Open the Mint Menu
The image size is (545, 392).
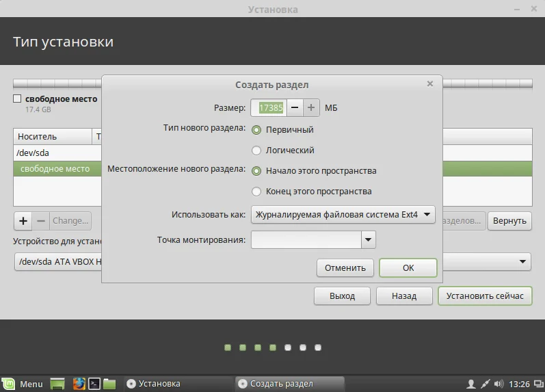coord(23,384)
